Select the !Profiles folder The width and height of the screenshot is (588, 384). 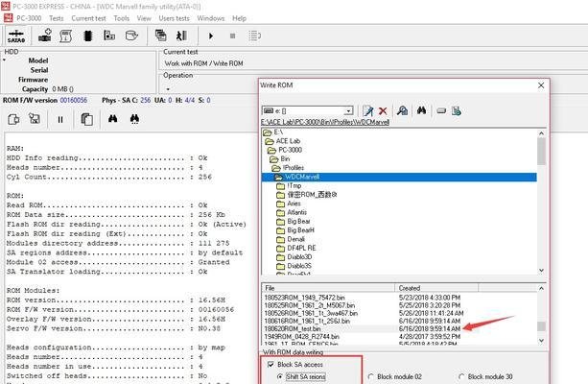point(294,168)
